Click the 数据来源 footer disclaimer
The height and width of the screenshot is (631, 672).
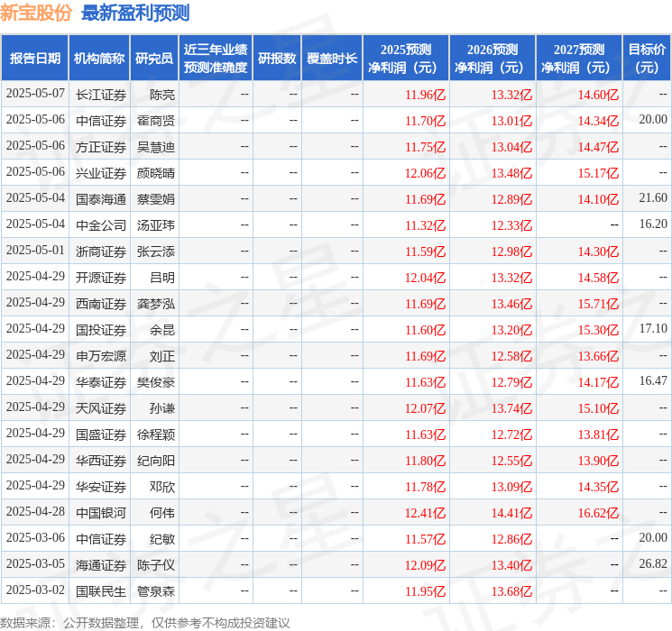pos(145,622)
